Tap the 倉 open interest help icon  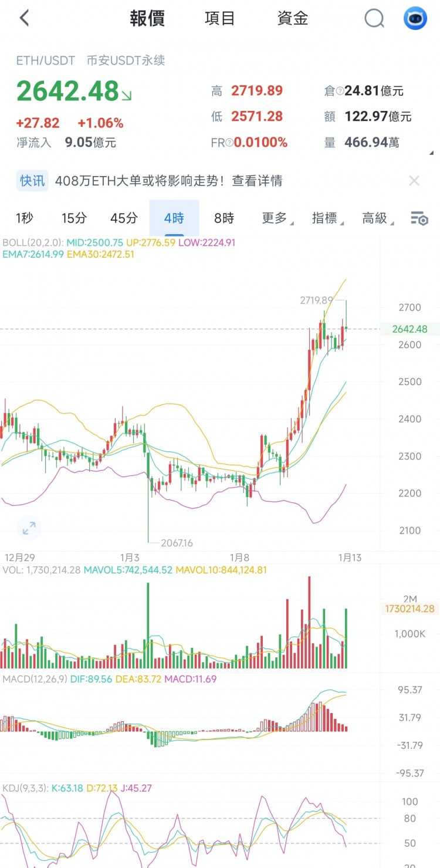339,91
